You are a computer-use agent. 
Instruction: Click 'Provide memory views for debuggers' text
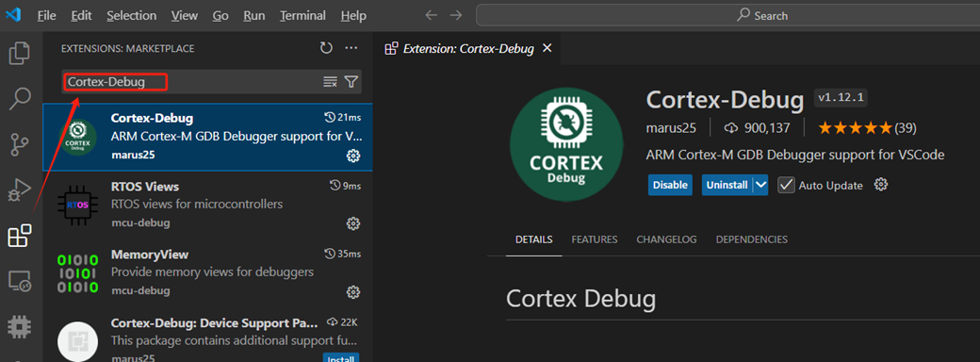[212, 272]
